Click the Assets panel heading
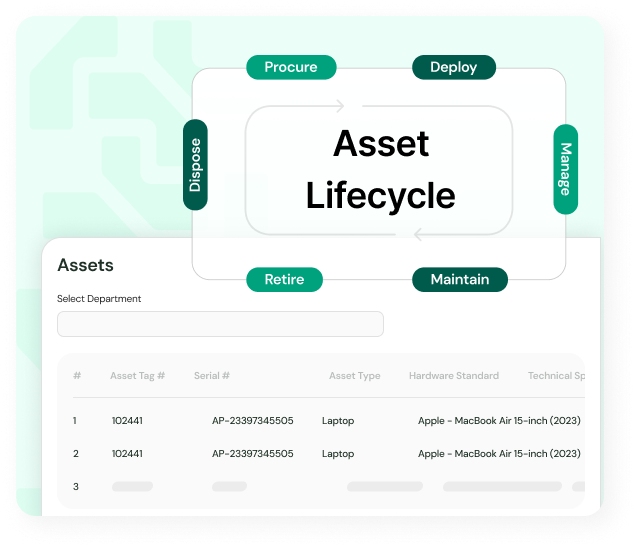Image resolution: width=636 pixels, height=548 pixels. tap(86, 265)
